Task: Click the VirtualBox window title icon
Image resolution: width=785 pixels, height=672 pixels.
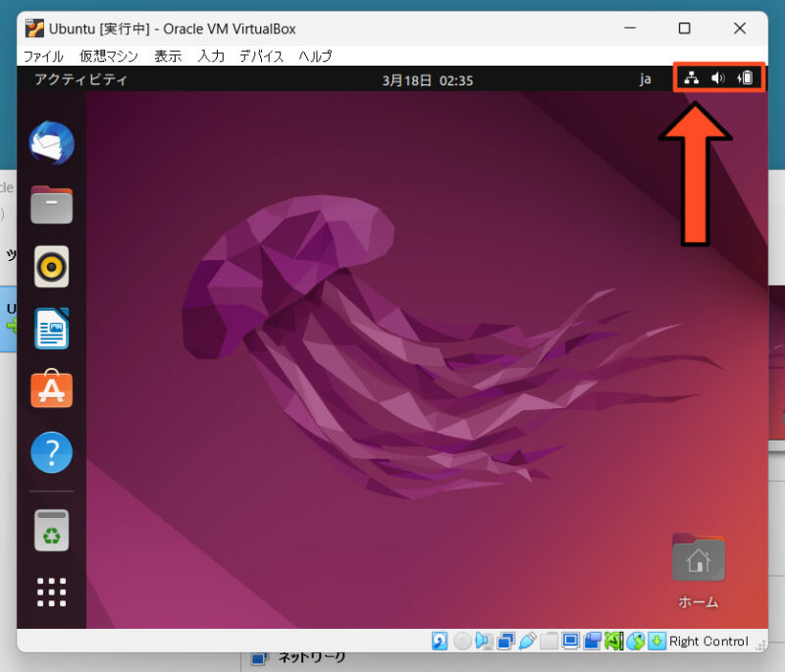Action: tap(34, 28)
